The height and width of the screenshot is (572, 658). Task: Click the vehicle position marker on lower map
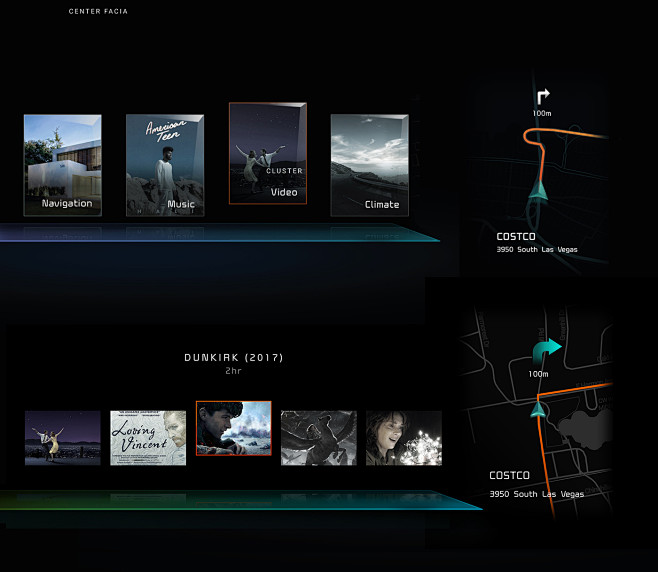coord(538,409)
